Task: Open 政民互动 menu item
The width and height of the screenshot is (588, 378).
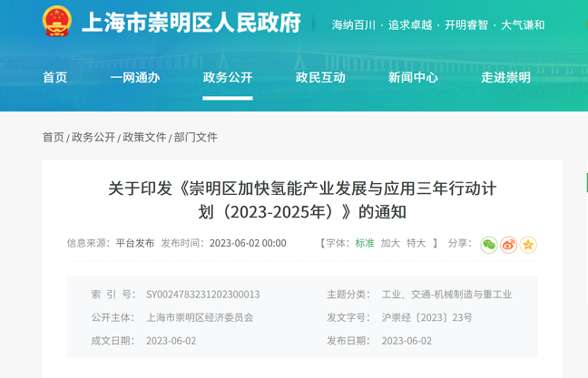Action: click(x=320, y=78)
